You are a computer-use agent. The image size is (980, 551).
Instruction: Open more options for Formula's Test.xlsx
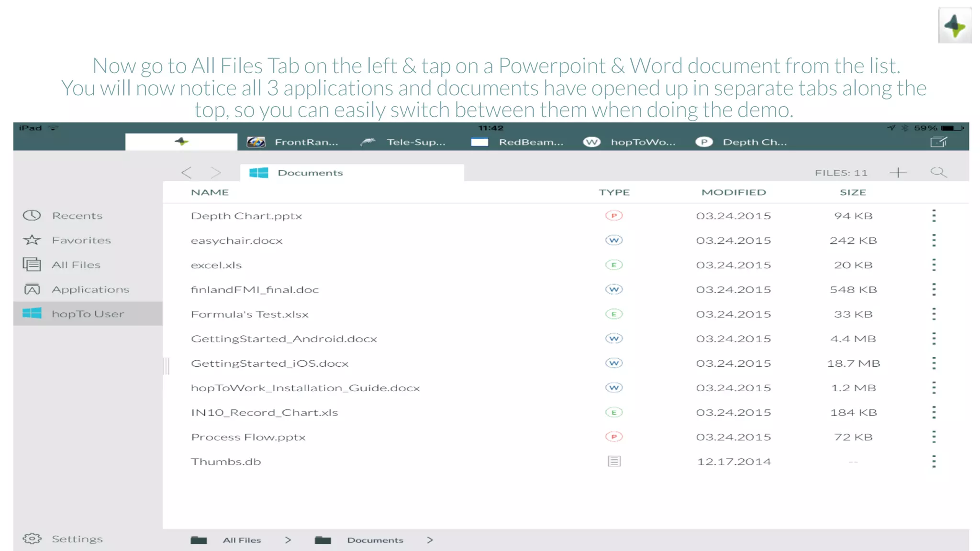coord(934,314)
